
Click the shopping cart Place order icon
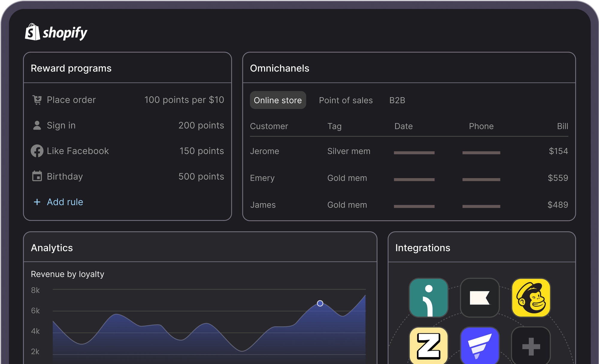point(37,100)
